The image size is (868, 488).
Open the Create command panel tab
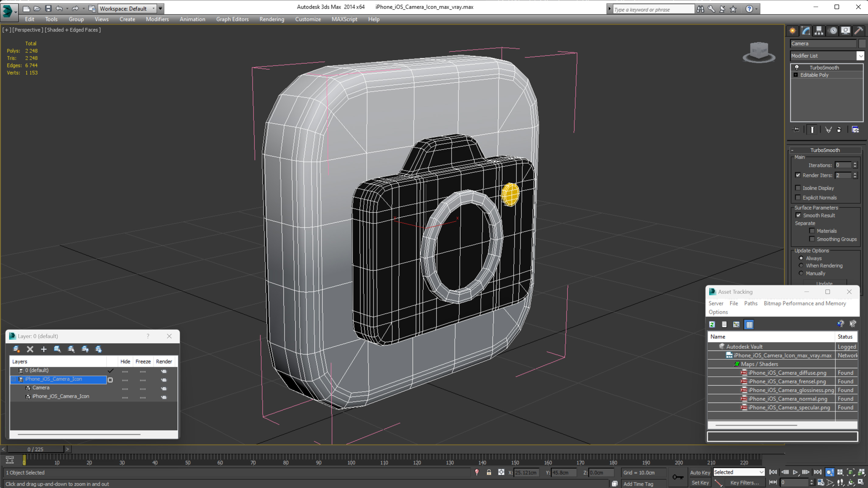pyautogui.click(x=793, y=31)
